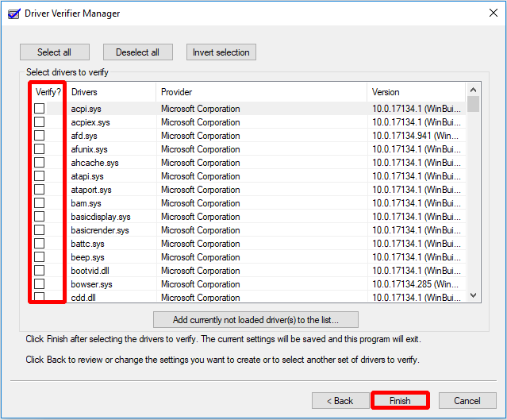The height and width of the screenshot is (420, 507).
Task: Select the afd.sys driver name
Action: [x=84, y=136]
